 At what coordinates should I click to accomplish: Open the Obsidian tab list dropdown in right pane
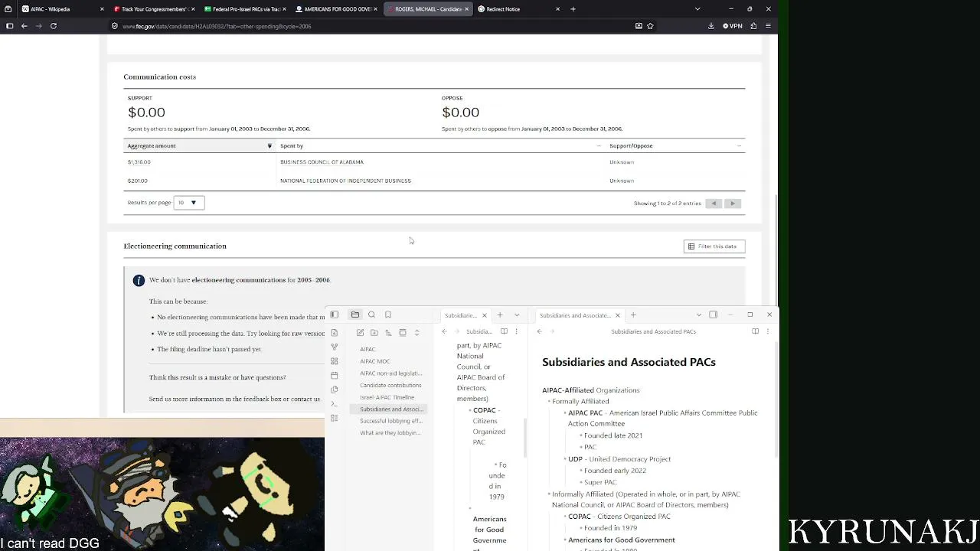click(x=698, y=315)
